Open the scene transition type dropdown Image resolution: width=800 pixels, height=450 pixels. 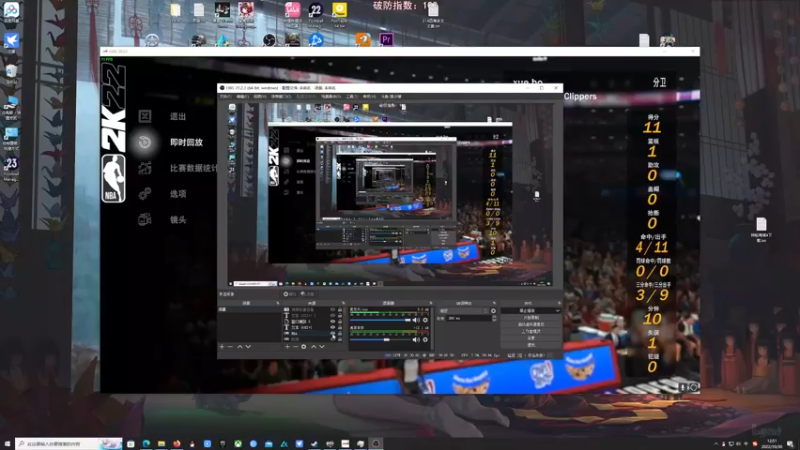pos(463,311)
